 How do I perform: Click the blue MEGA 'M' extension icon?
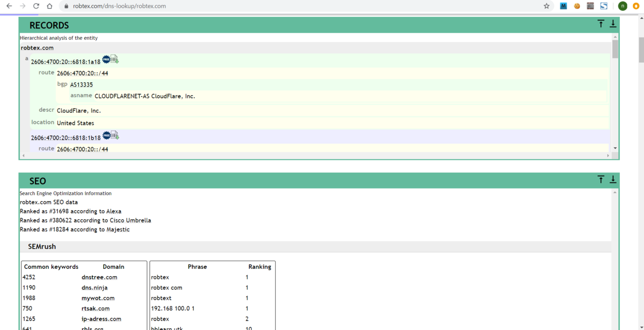click(x=563, y=6)
